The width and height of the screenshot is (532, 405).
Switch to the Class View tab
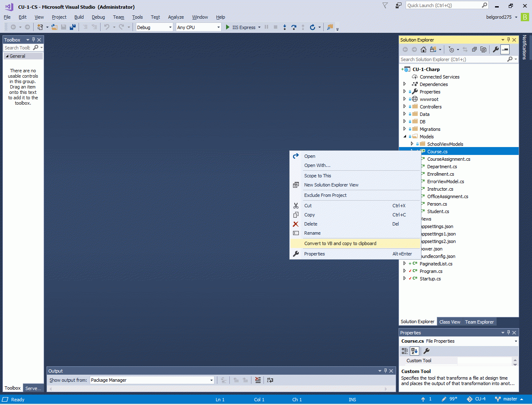450,322
